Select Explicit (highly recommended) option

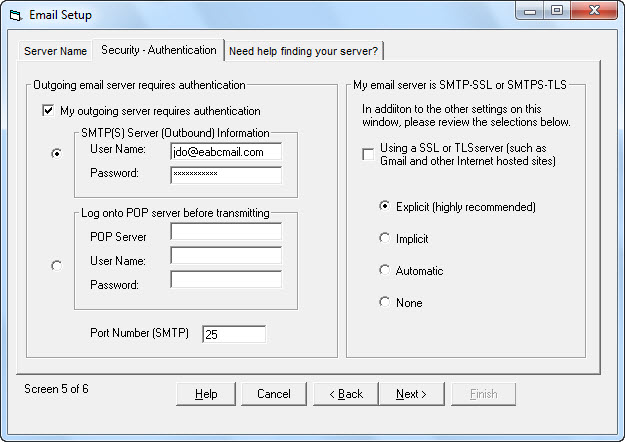(x=384, y=206)
